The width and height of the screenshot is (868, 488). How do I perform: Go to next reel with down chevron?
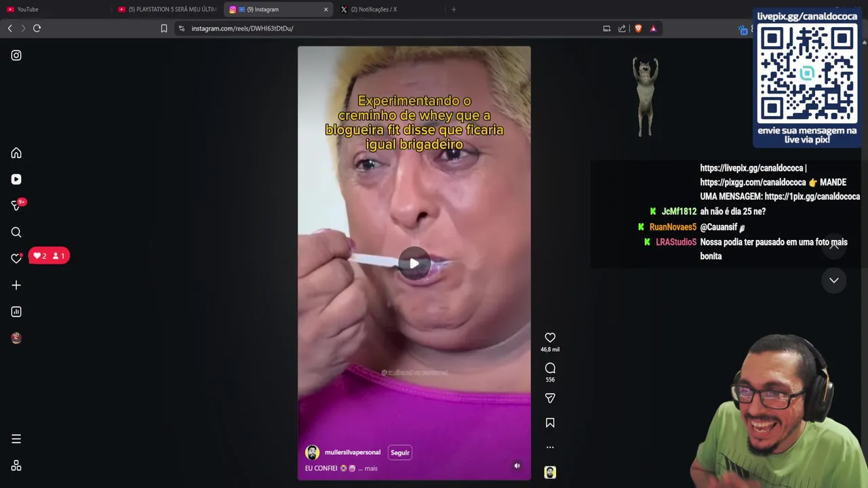tap(834, 280)
